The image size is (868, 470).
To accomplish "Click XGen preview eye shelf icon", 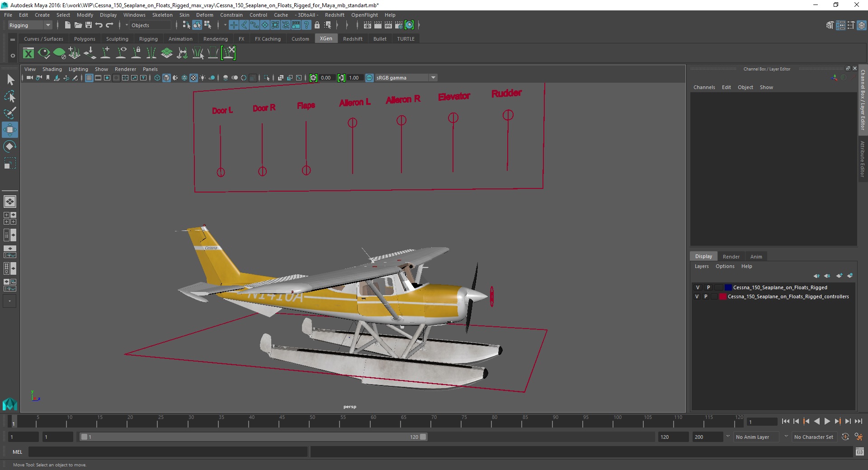I will click(44, 53).
